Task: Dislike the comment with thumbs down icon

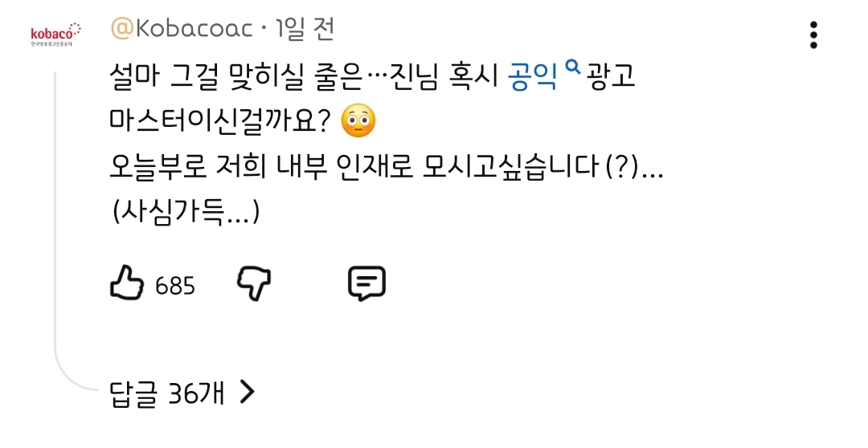Action: click(254, 283)
